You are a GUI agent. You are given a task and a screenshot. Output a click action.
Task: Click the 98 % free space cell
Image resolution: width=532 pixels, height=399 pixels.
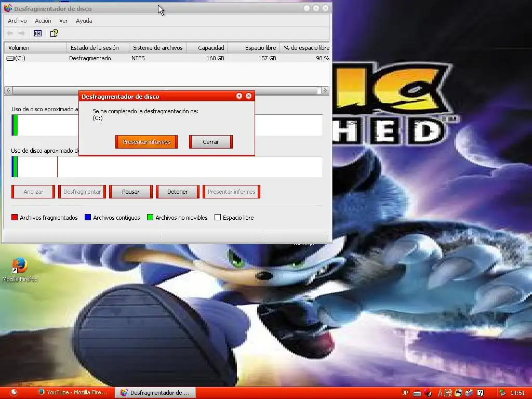[x=322, y=58]
